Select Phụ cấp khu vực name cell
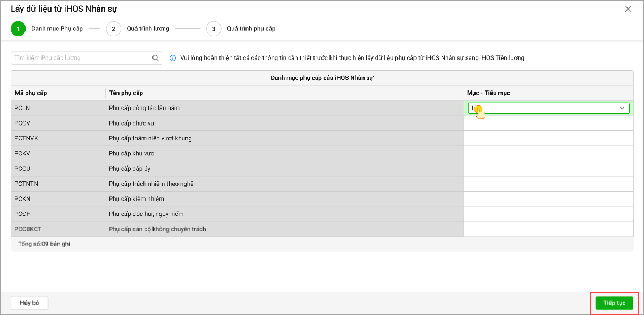The width and height of the screenshot is (644, 315). [x=284, y=153]
